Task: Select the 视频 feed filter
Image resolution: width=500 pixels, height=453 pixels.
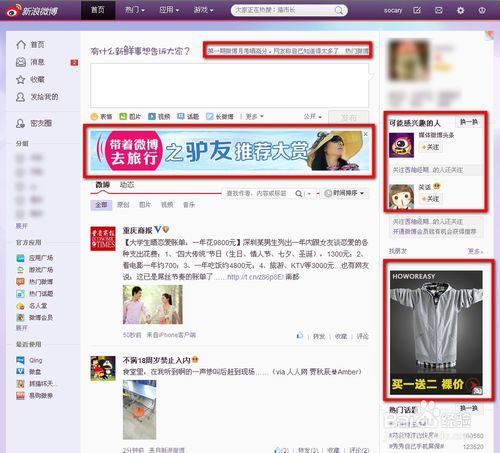Action: pos(167,205)
